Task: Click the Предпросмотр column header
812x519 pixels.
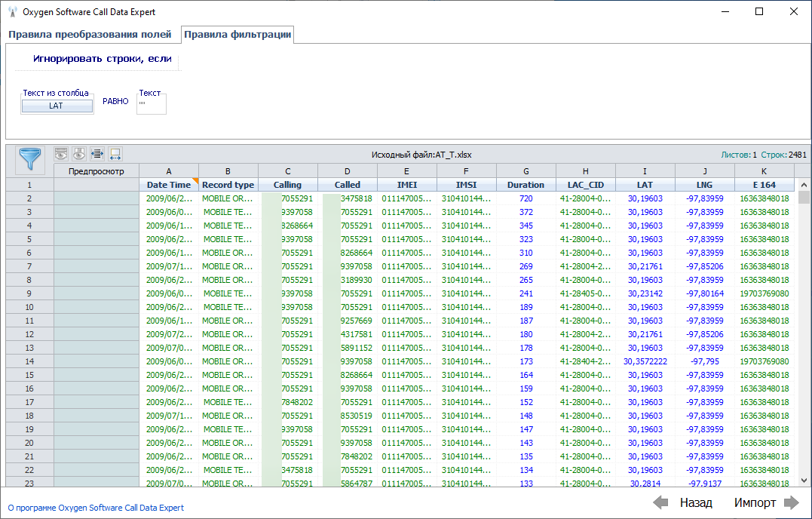Action: pyautogui.click(x=96, y=171)
